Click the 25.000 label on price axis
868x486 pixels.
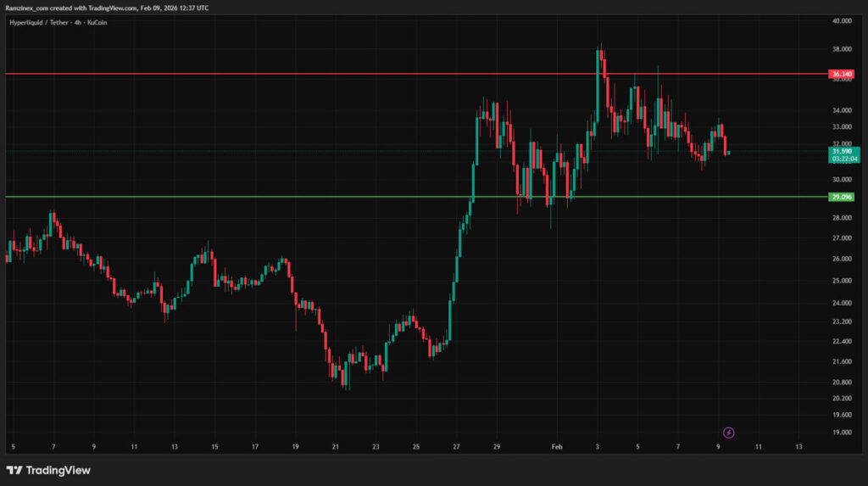tap(842, 281)
